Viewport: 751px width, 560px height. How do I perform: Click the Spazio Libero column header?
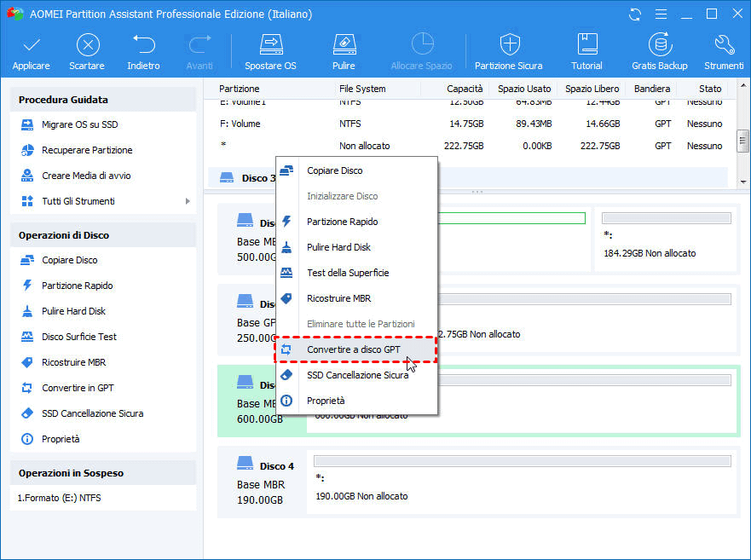(592, 89)
